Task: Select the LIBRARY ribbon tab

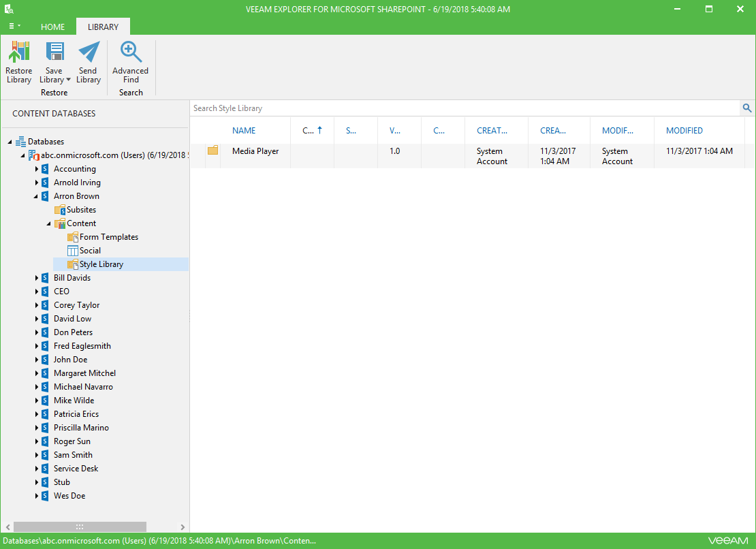Action: pos(103,27)
